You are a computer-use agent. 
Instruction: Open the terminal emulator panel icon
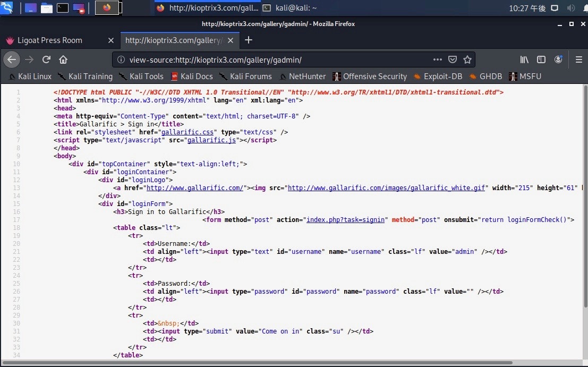(62, 8)
